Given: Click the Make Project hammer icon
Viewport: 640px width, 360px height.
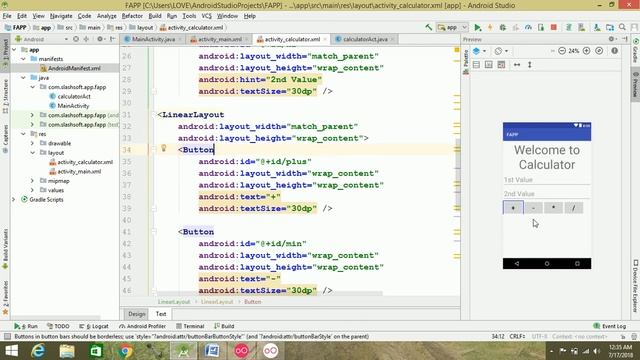Looking at the screenshot, I should [x=429, y=27].
